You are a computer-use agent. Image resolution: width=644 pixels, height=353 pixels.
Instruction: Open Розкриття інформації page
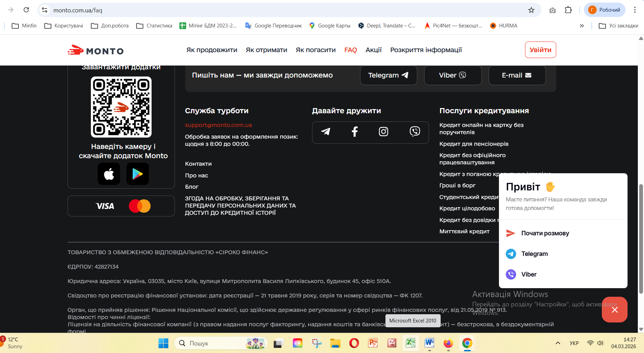[x=426, y=50]
